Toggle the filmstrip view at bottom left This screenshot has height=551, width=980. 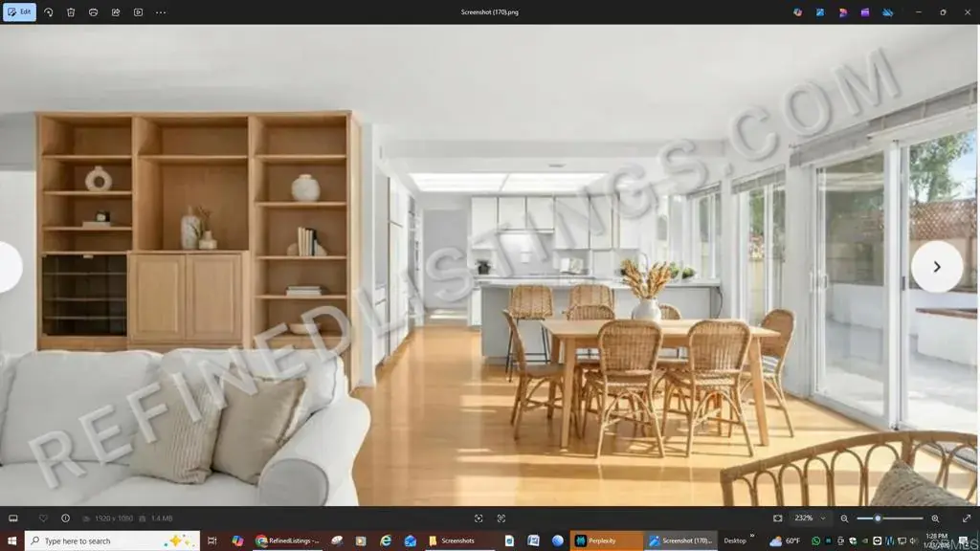(14, 518)
